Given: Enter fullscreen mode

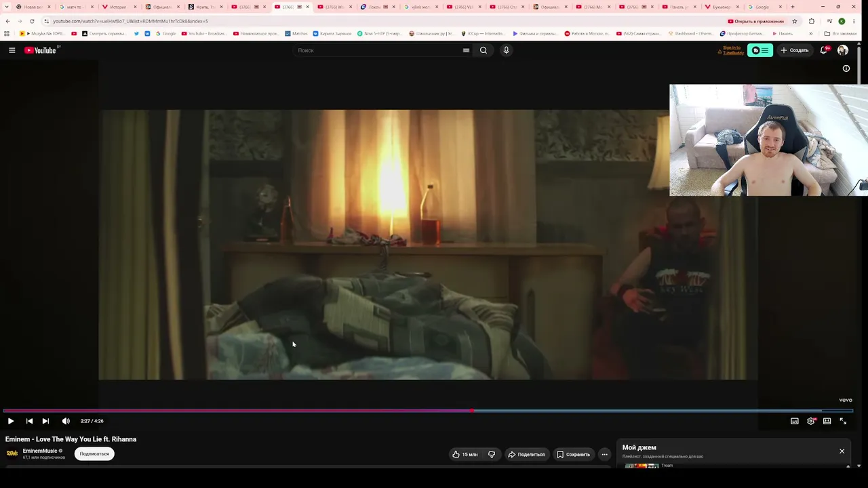Looking at the screenshot, I should pos(843,421).
